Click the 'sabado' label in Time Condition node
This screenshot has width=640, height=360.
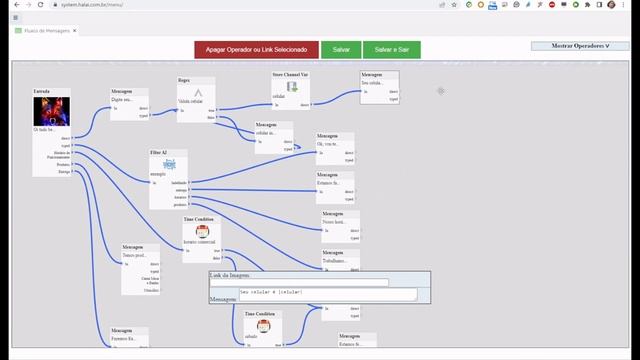pos(251,337)
